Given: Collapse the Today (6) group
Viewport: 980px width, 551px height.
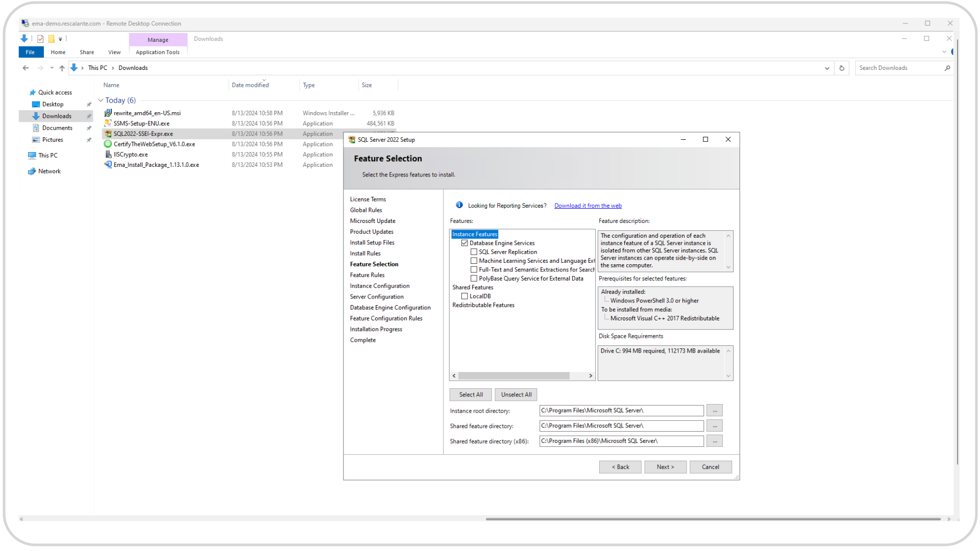Looking at the screenshot, I should 101,100.
